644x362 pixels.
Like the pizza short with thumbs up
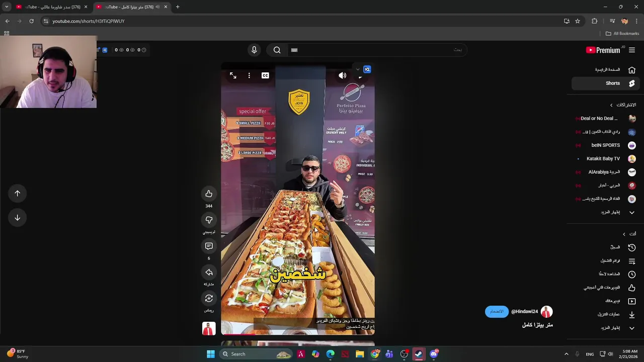pyautogui.click(x=209, y=194)
